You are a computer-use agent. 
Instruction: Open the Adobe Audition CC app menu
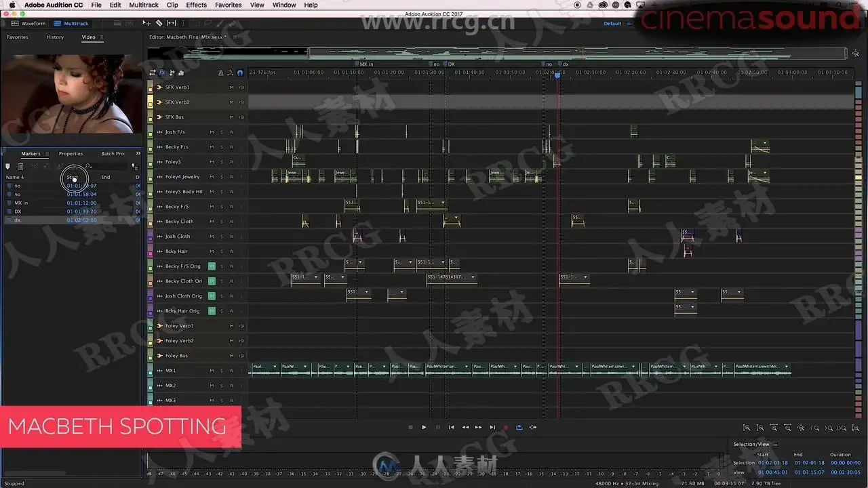[54, 5]
